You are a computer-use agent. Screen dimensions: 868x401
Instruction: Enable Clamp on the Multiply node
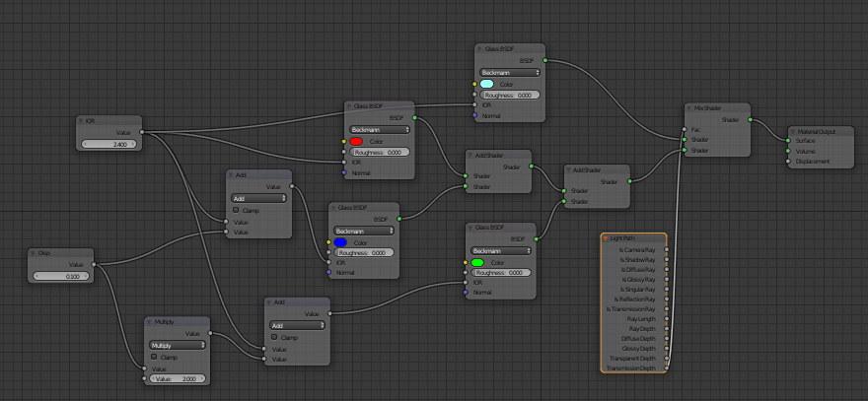click(153, 358)
